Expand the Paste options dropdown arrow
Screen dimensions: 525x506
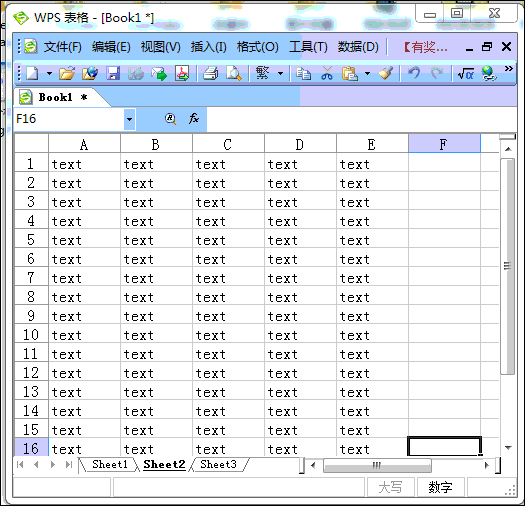tap(367, 73)
